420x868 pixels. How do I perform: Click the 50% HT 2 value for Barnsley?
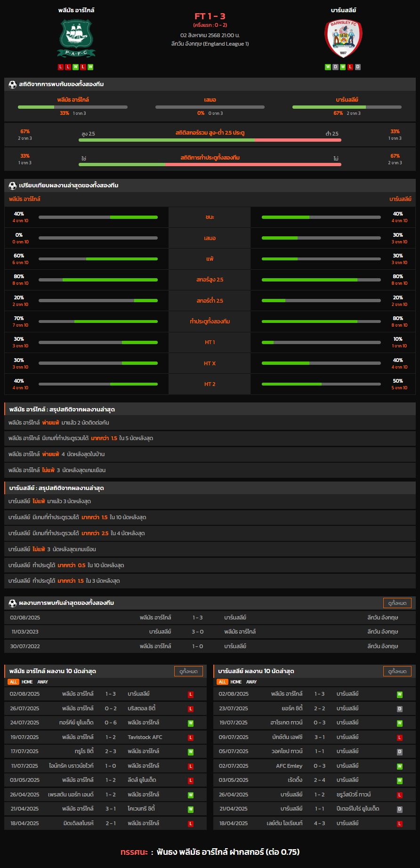(x=398, y=381)
